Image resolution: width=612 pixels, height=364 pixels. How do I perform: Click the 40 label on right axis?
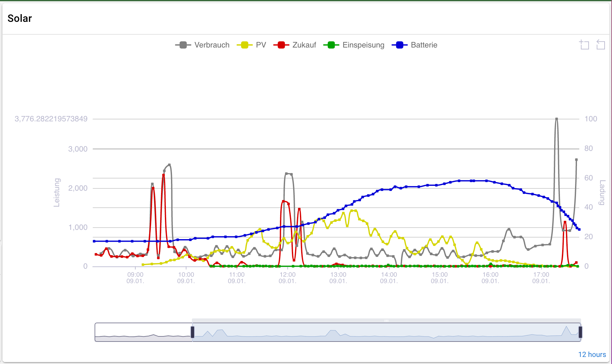pyautogui.click(x=589, y=207)
